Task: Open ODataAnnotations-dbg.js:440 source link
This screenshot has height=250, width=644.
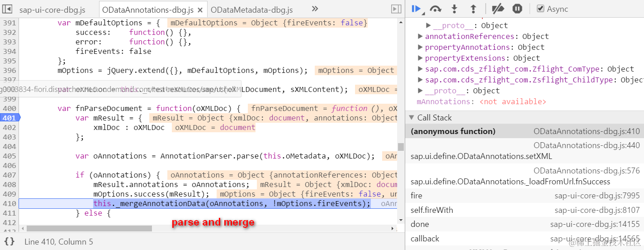Action: coord(587,145)
